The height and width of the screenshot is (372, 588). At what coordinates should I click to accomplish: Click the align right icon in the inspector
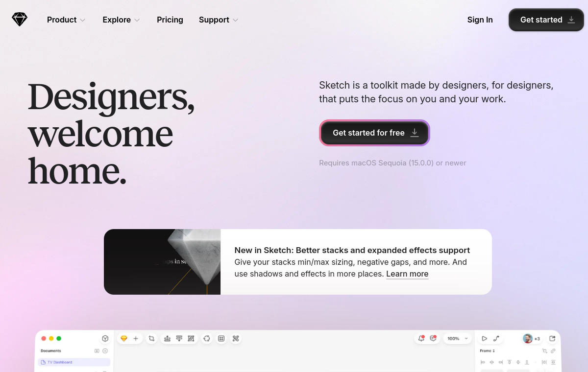[x=501, y=362]
